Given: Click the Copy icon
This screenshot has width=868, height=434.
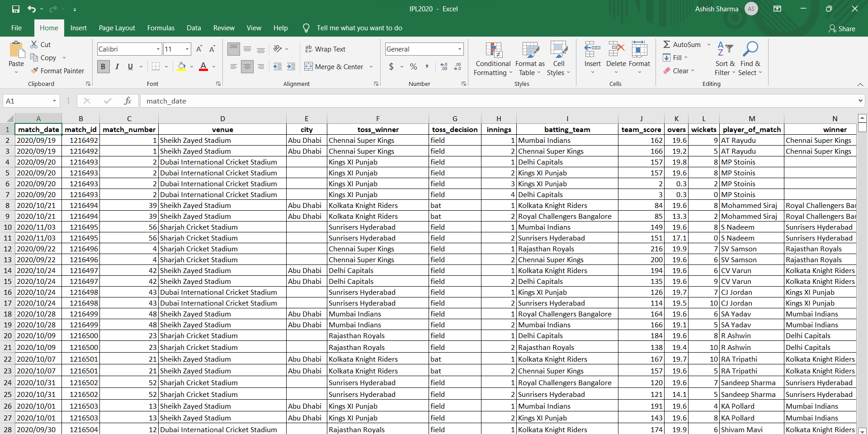Looking at the screenshot, I should pos(34,57).
